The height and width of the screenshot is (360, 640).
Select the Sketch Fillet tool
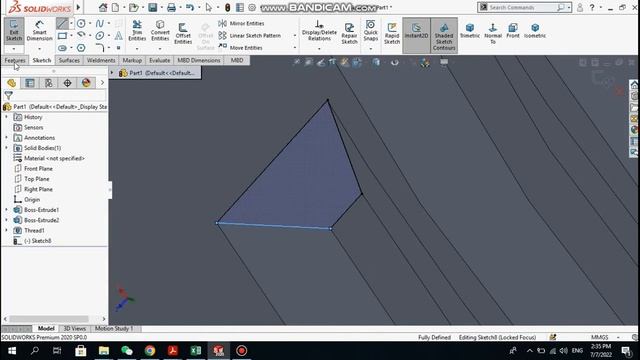(100, 48)
